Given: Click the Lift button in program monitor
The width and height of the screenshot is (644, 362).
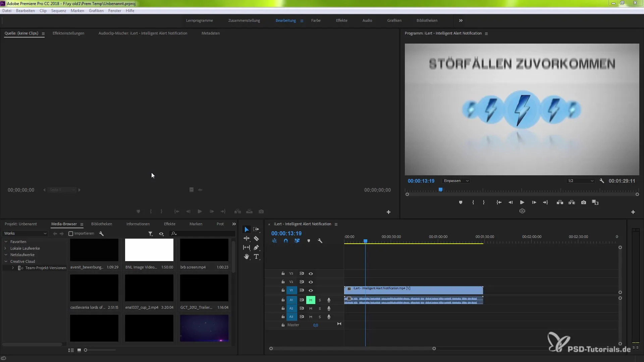Looking at the screenshot, I should [x=560, y=202].
